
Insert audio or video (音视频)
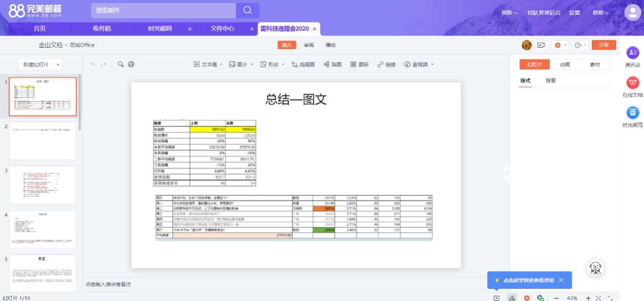coord(416,64)
